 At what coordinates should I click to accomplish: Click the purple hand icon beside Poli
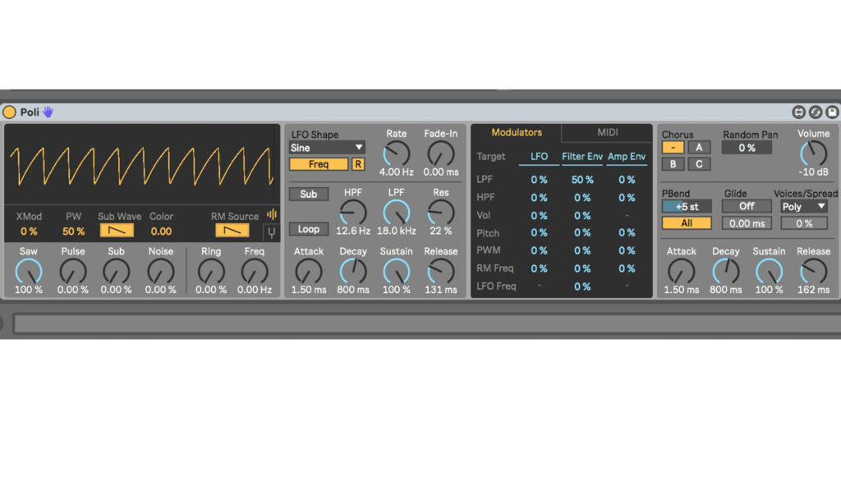point(48,112)
